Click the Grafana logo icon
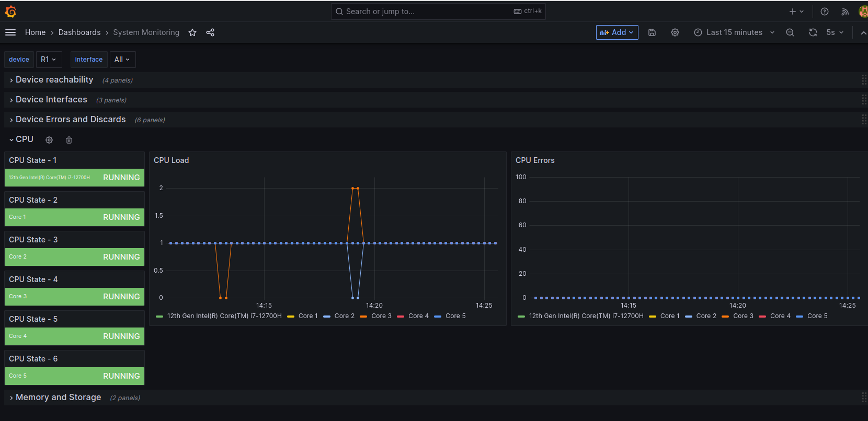868x421 pixels. tap(10, 11)
